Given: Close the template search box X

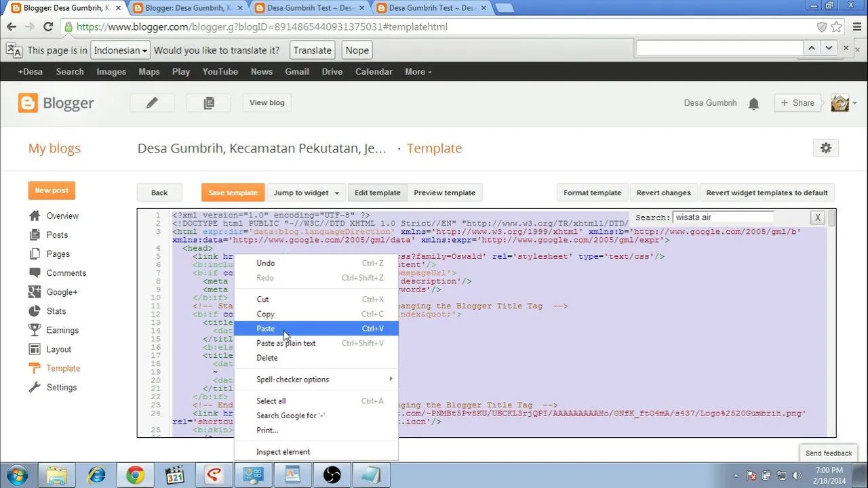Looking at the screenshot, I should point(818,218).
